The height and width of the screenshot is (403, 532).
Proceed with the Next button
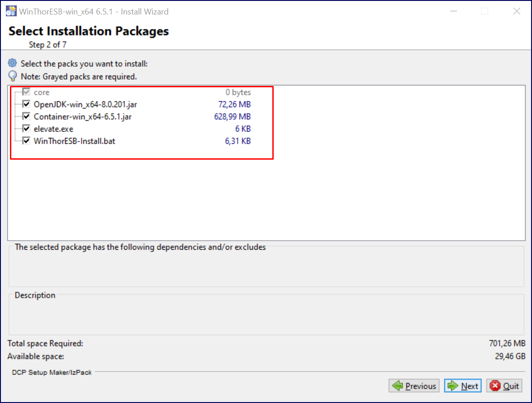coord(463,386)
